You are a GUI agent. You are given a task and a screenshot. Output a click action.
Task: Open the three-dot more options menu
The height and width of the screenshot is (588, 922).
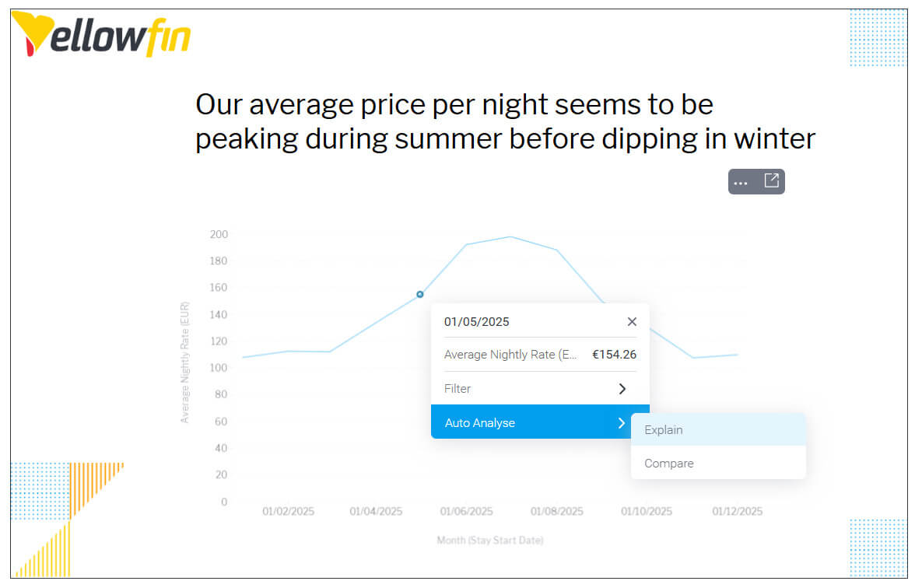741,182
